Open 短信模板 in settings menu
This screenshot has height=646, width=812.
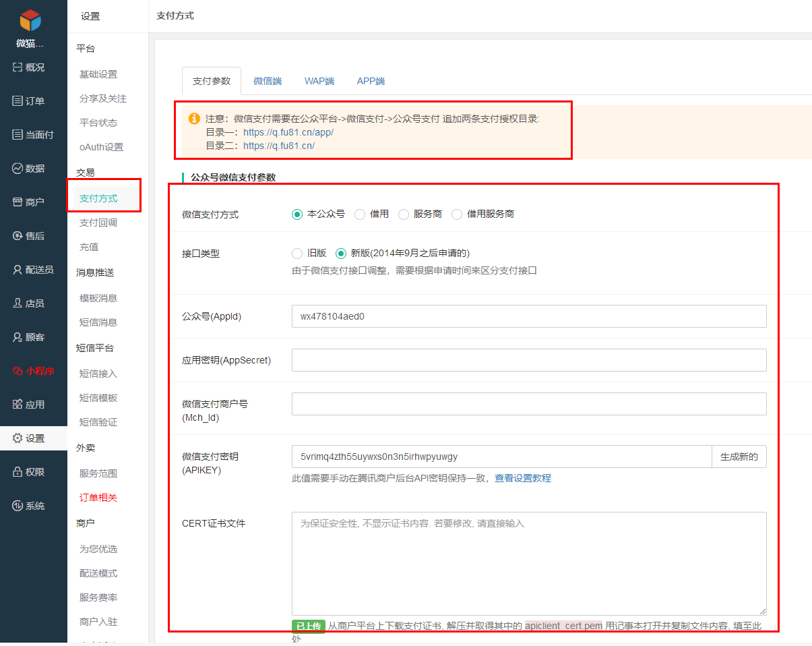(98, 398)
